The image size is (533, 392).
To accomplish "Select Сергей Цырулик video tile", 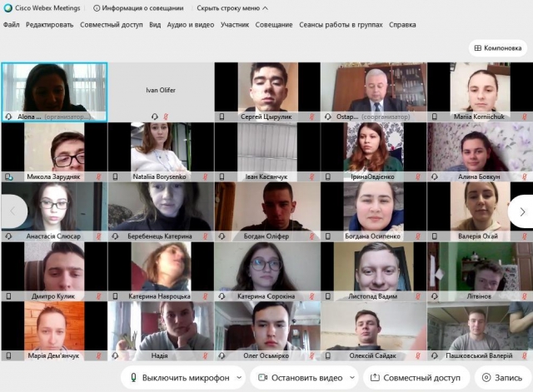I will click(267, 92).
